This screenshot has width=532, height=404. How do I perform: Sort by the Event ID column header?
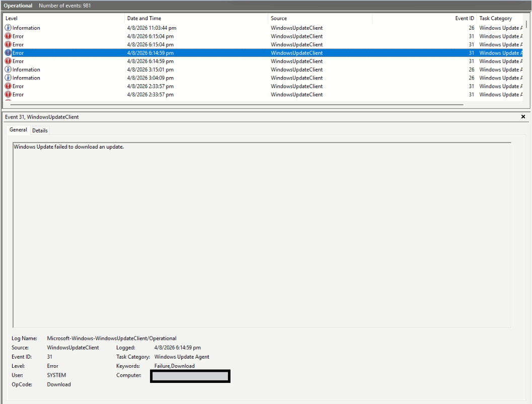424,18
